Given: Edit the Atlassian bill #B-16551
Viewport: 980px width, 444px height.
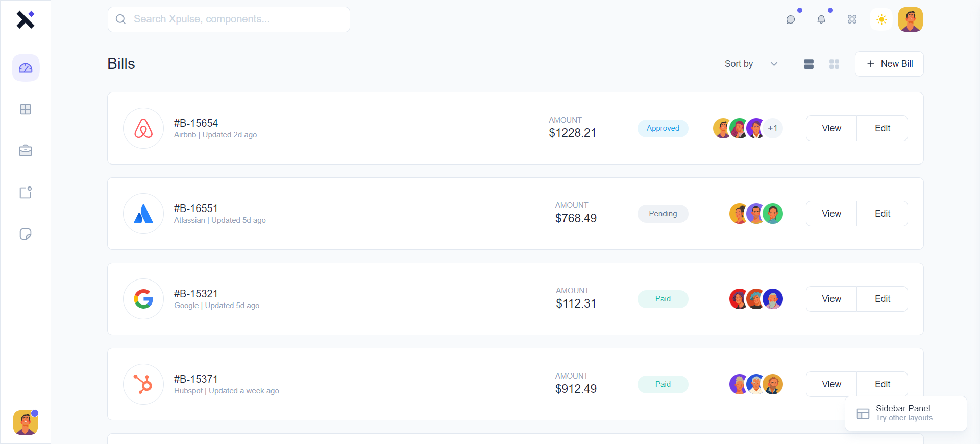Looking at the screenshot, I should point(883,214).
